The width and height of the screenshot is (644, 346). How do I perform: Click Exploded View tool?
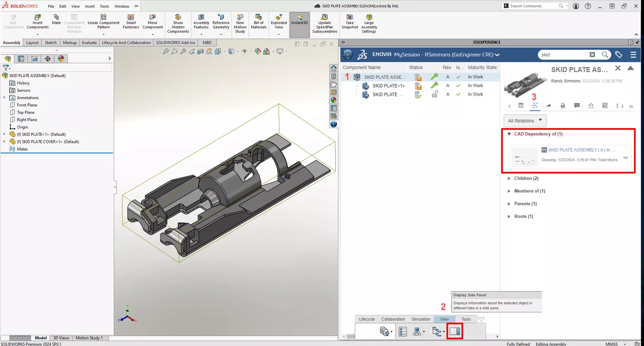279,22
